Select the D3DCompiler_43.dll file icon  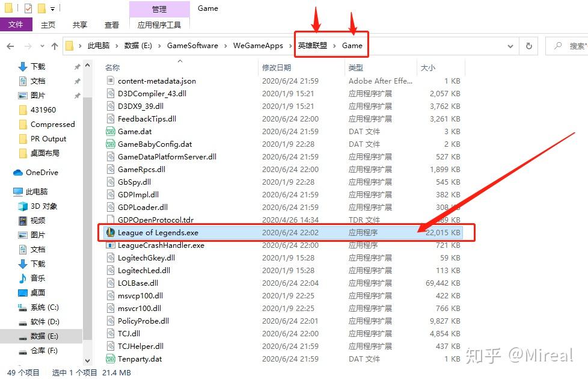click(x=110, y=93)
